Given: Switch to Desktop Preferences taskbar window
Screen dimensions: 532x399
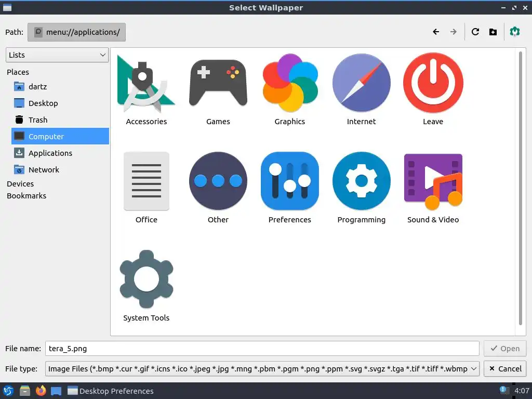Looking at the screenshot, I should click(x=111, y=391).
